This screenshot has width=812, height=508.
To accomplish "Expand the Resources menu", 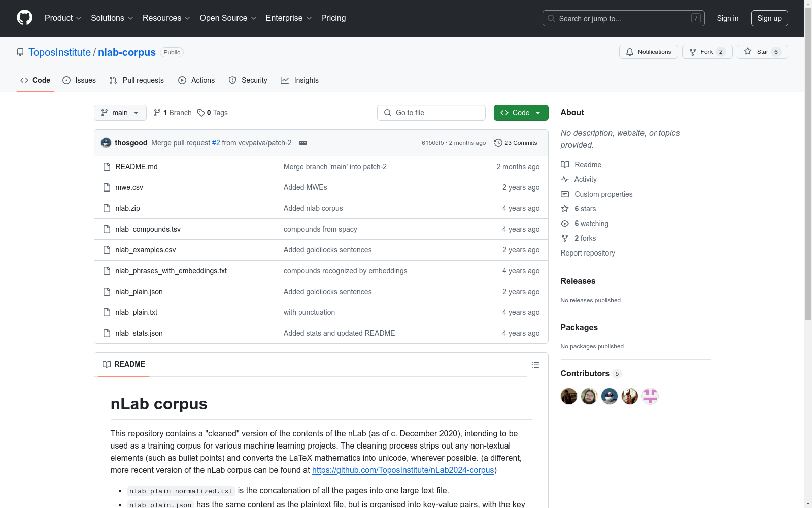I will pos(166,18).
